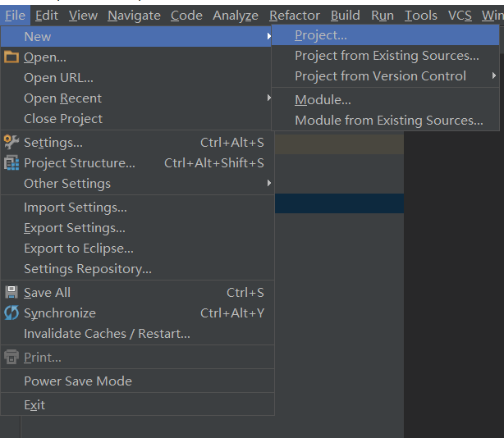This screenshot has width=504, height=438.
Task: Choose Export to Eclipse...
Action: 138,249
